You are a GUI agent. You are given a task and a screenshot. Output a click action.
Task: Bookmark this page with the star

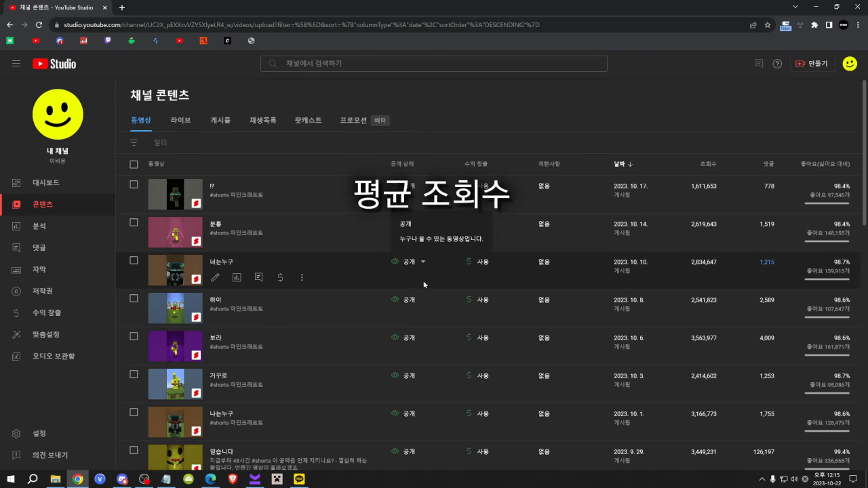(768, 25)
